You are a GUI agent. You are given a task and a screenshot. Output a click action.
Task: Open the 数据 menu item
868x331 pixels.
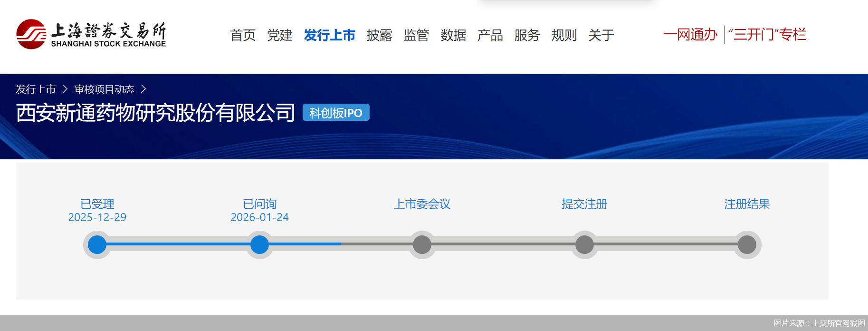pos(453,35)
